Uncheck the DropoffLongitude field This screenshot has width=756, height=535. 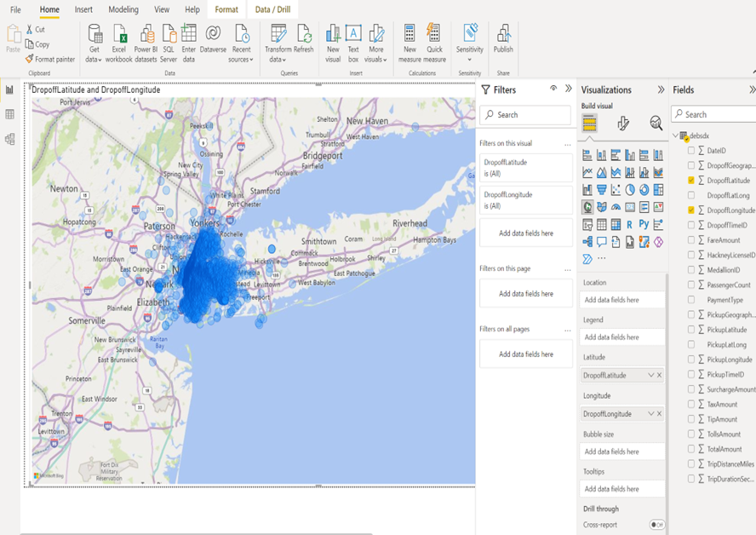[x=691, y=210]
